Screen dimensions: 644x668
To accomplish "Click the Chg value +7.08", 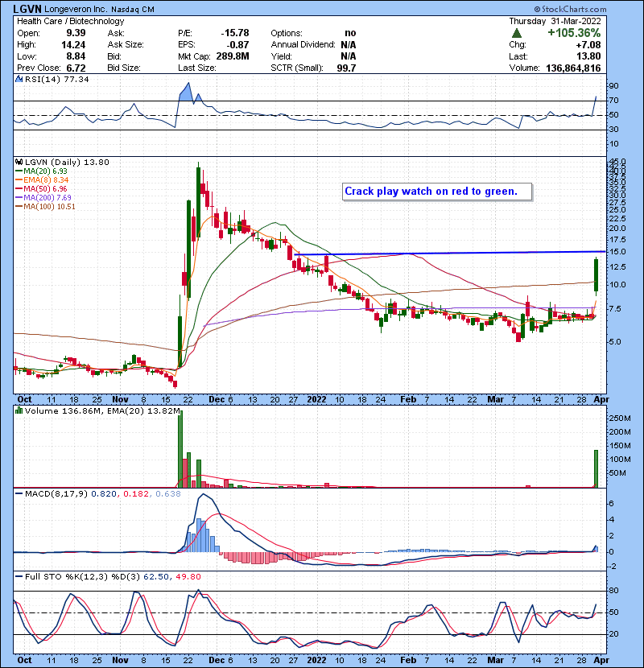I will pyautogui.click(x=588, y=45).
